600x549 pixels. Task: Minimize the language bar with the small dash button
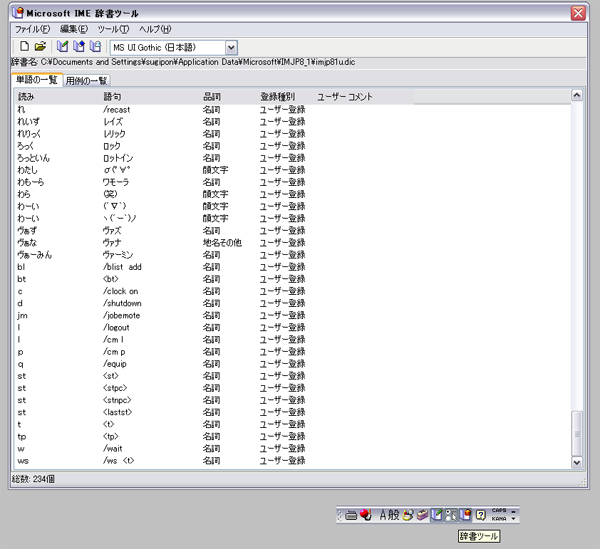[x=514, y=511]
